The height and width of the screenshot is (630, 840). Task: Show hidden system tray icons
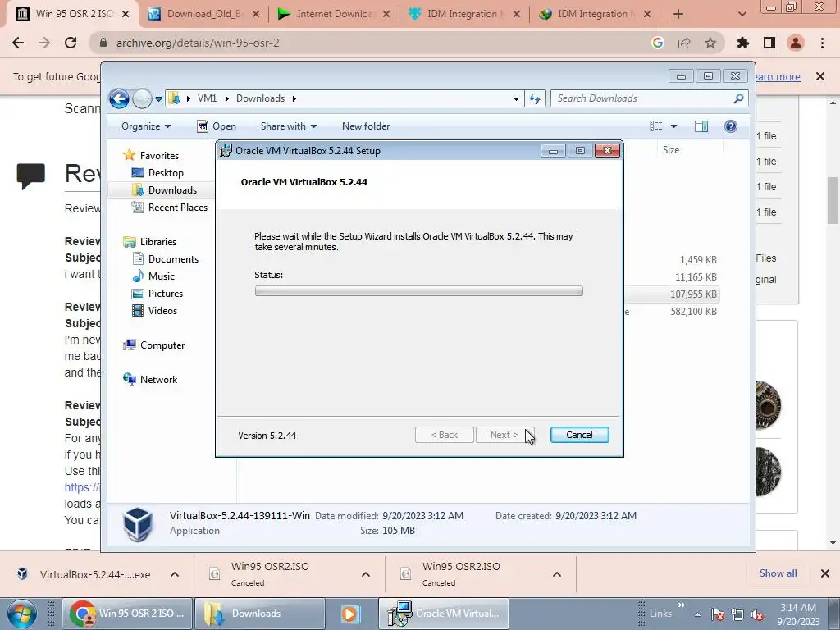coord(697,614)
